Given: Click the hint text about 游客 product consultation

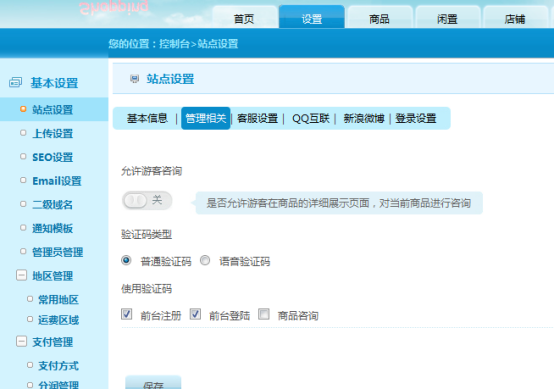Looking at the screenshot, I should click(x=338, y=203).
